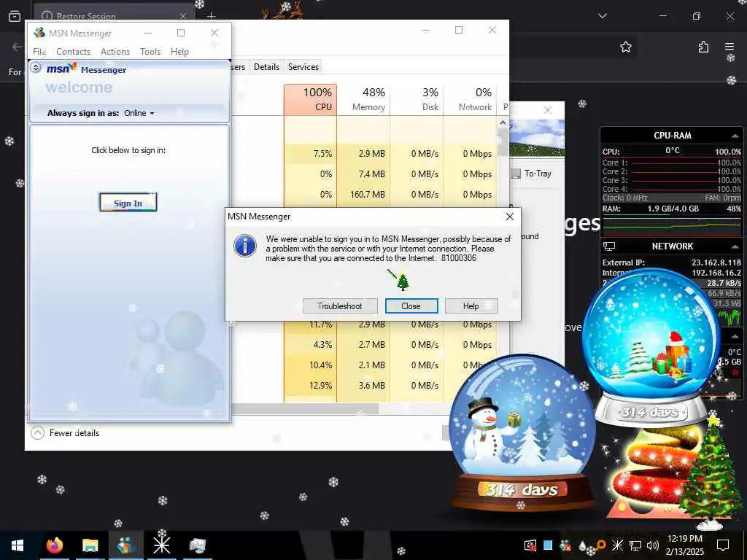Open the computer monitor app icon on the taskbar
Screen dimensions: 747x560
[x=197, y=545]
